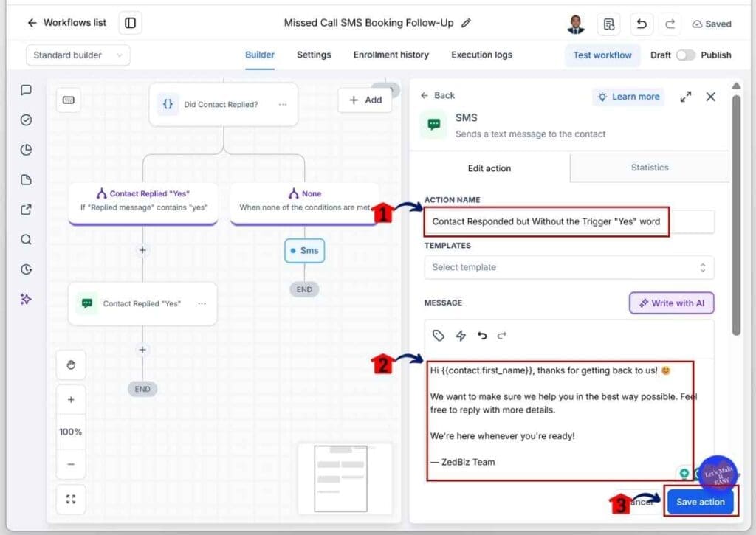
Task: Open the sidebar panel toggle icon
Action: pos(130,23)
